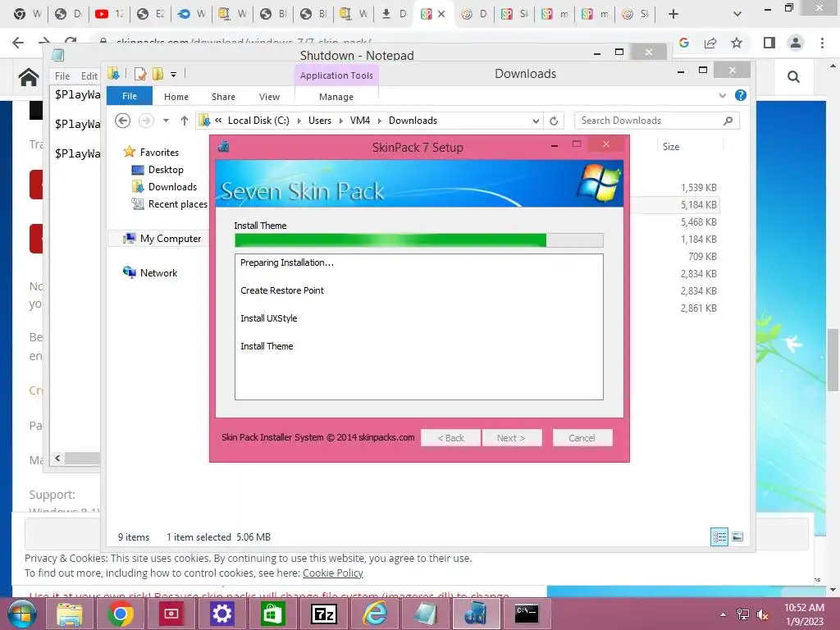Click the muted volume tray icon
Screen dimensions: 840x630
coord(762,614)
